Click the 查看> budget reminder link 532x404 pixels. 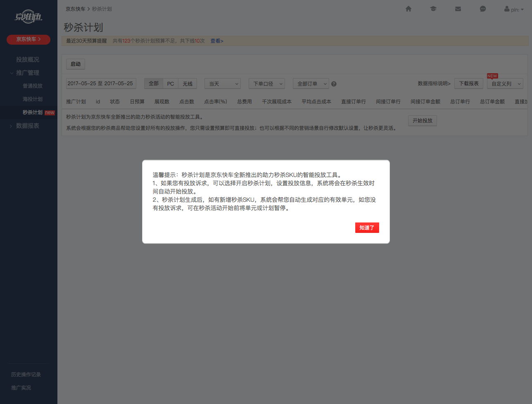[217, 41]
